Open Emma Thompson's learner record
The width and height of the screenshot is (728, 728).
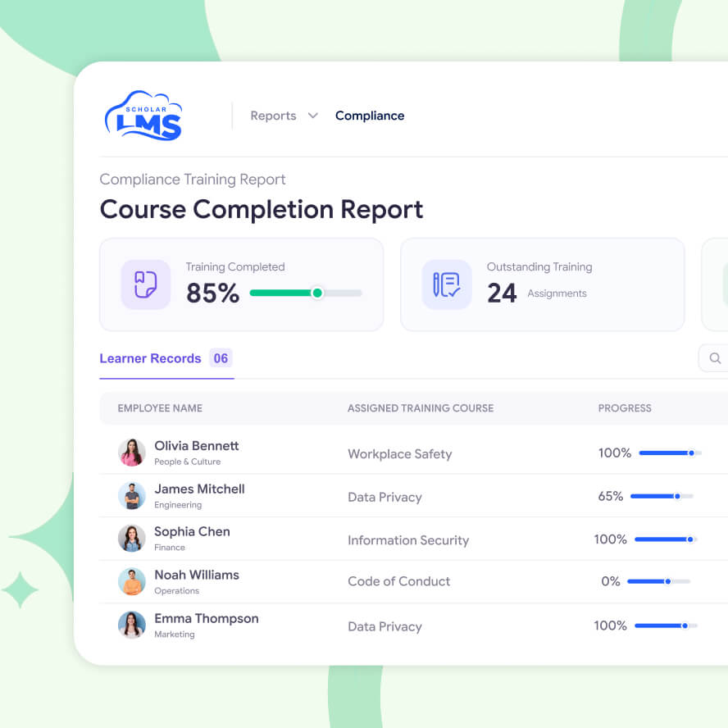pyautogui.click(x=206, y=618)
